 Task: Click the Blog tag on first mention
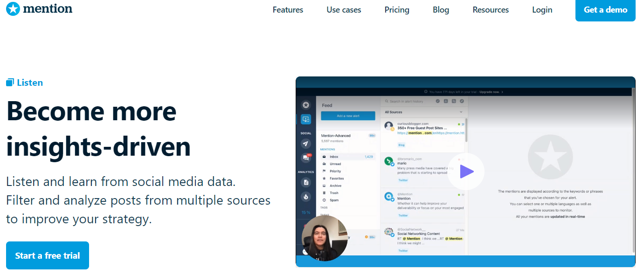pos(402,145)
